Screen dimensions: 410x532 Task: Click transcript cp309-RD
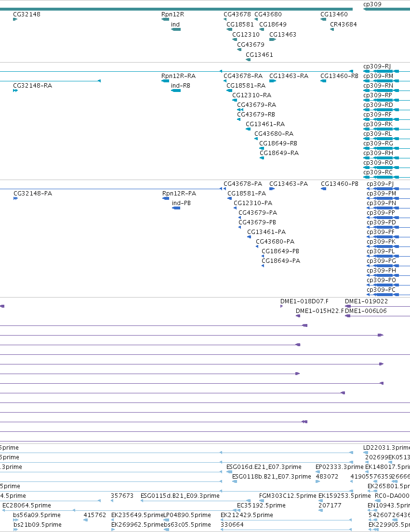click(x=378, y=105)
